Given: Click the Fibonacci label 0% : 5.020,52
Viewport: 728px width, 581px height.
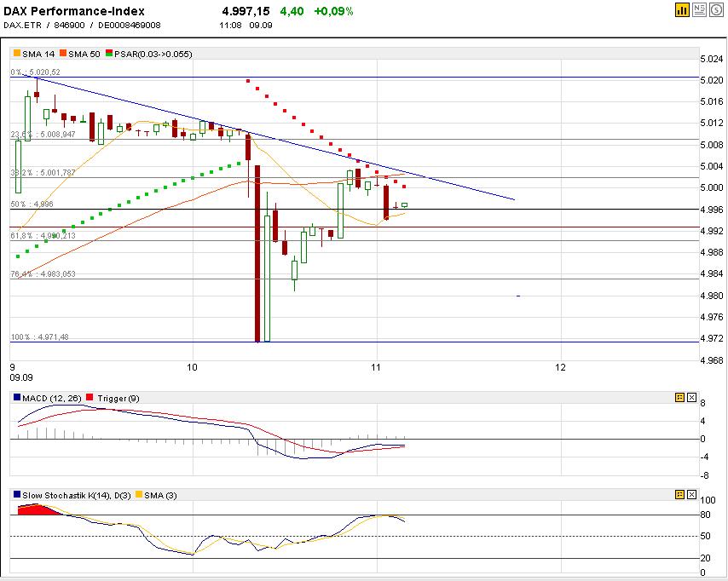Looking at the screenshot, I should [35, 72].
